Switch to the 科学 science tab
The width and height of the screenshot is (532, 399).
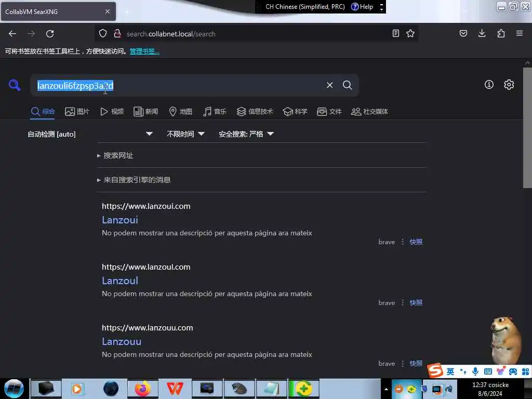295,111
